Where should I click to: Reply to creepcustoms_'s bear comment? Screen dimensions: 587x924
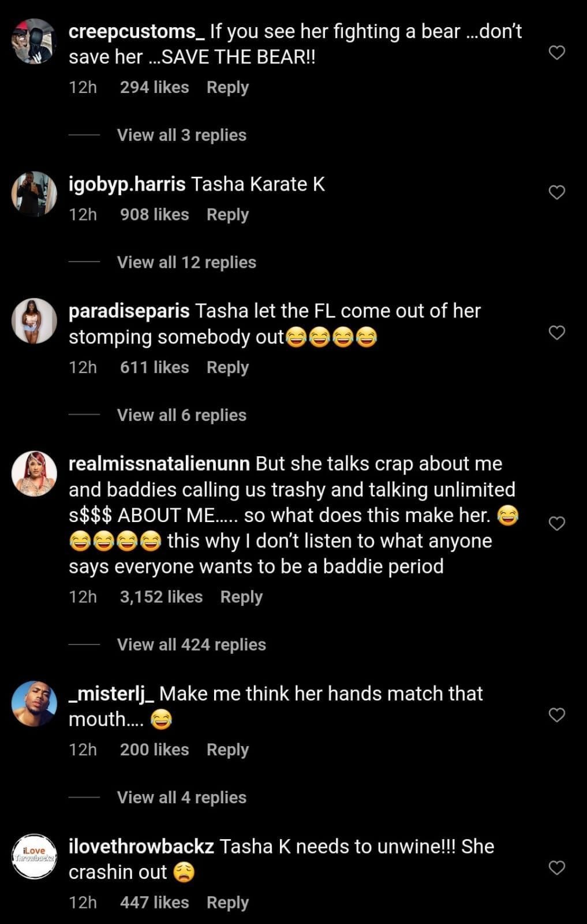tap(227, 87)
